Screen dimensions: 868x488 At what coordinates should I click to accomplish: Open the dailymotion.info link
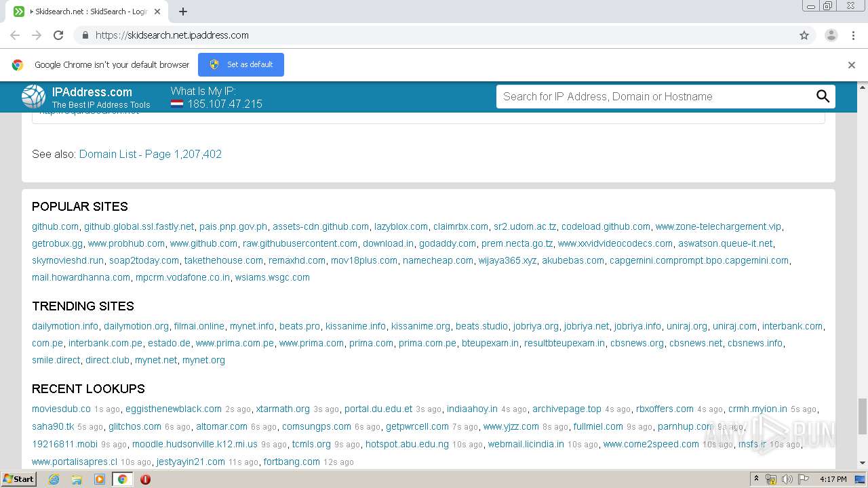65,326
